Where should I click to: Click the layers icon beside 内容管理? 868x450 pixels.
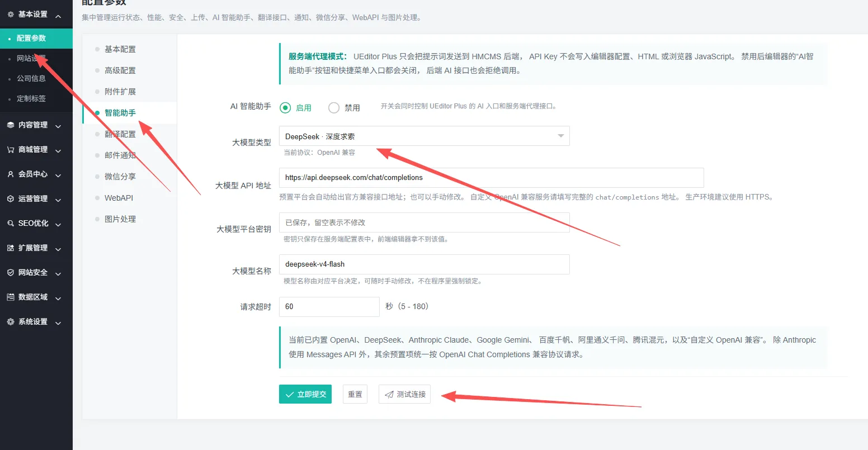tap(11, 125)
